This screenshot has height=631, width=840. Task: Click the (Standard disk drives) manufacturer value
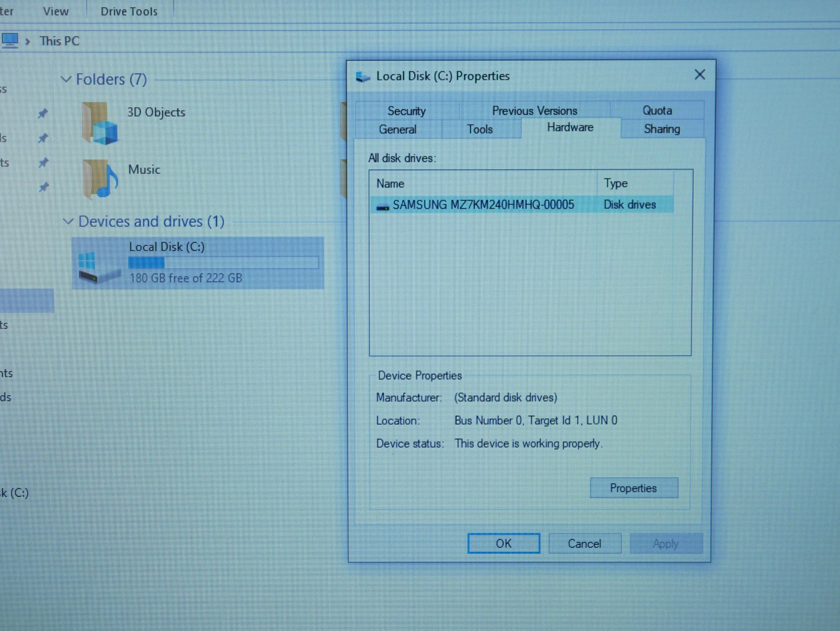[x=506, y=398]
